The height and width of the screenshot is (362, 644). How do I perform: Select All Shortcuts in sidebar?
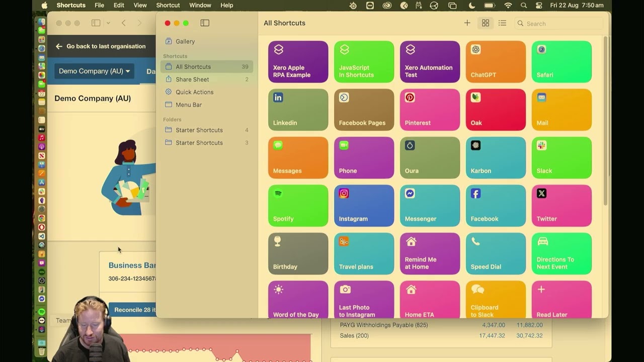click(x=207, y=66)
